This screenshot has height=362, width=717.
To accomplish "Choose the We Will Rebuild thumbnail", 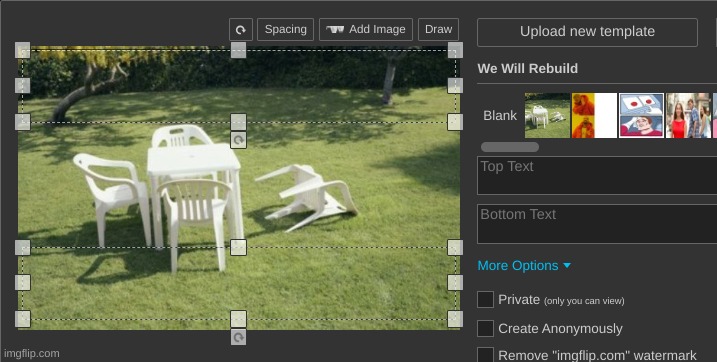I will click(547, 115).
